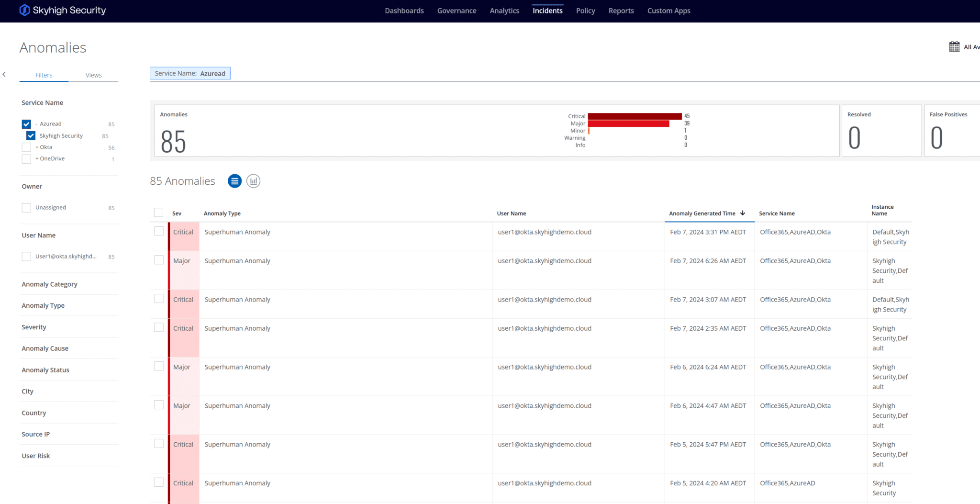The height and width of the screenshot is (504, 980).
Task: Click sort arrow on Anomaly Generated Time
Action: point(743,213)
